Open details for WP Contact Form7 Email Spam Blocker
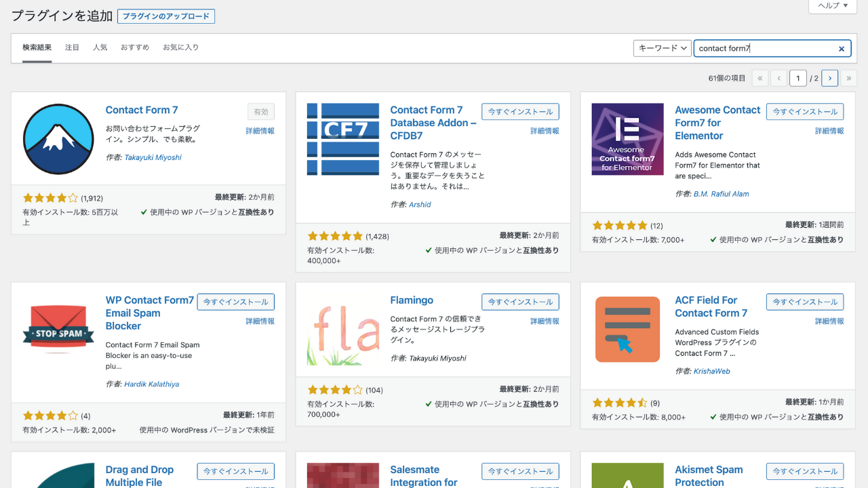 [260, 321]
